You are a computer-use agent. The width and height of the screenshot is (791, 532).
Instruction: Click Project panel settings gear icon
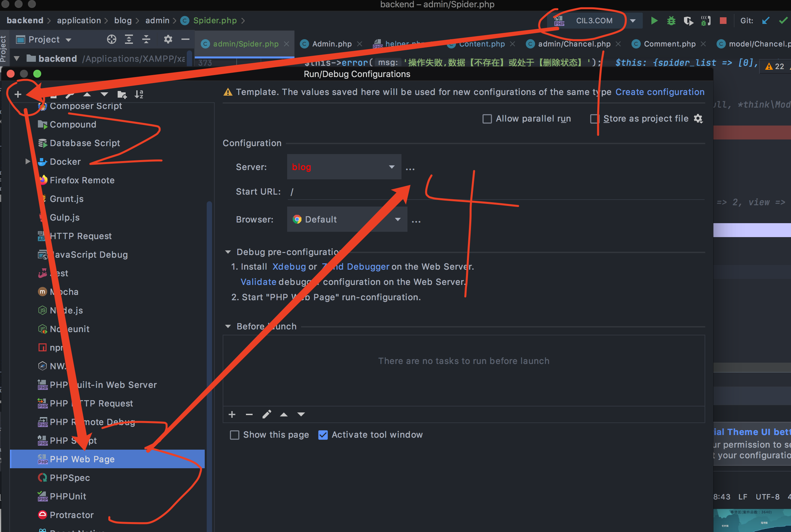pos(168,40)
